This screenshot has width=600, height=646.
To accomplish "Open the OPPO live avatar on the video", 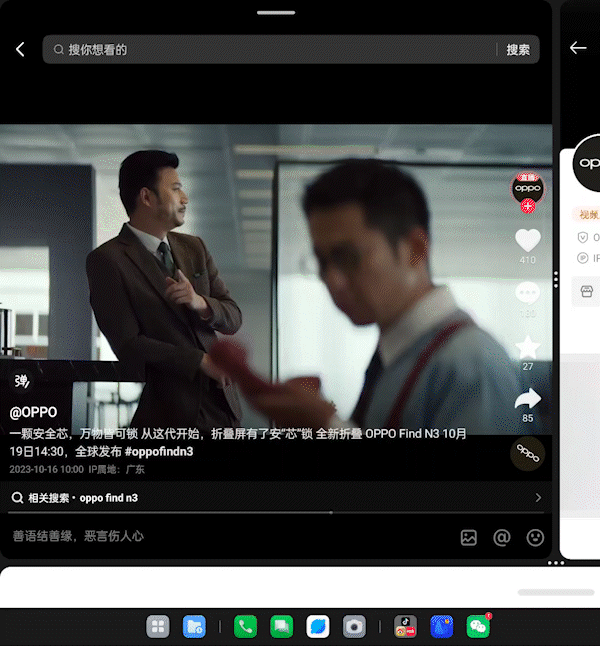I will pyautogui.click(x=527, y=186).
